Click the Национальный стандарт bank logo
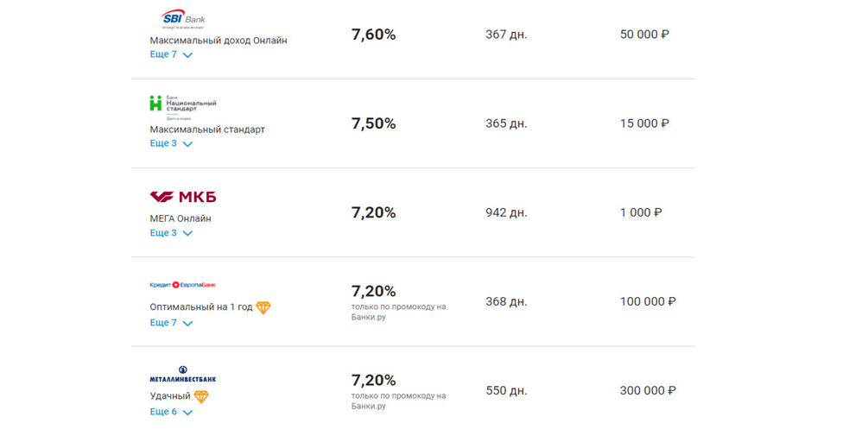 183,107
